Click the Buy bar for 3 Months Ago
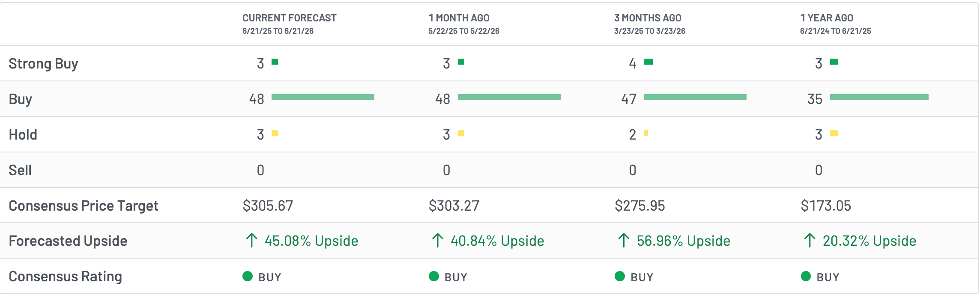Image resolution: width=980 pixels, height=298 pixels. [695, 97]
